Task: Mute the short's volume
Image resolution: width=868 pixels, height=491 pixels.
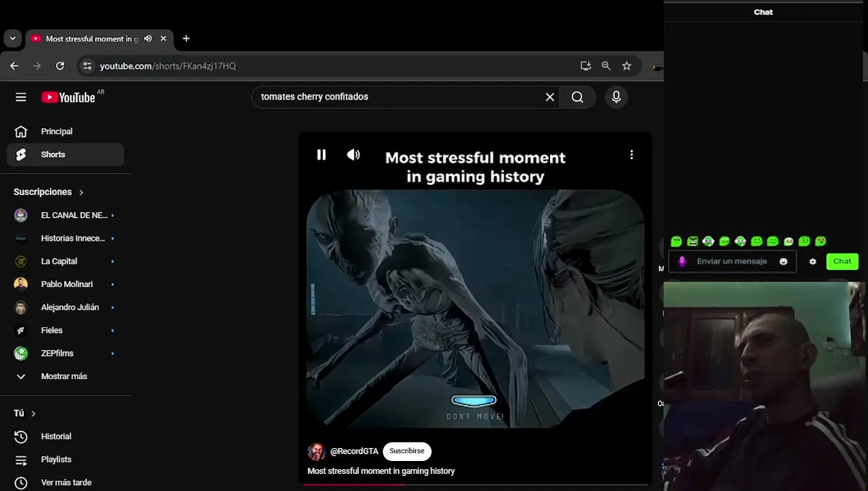Action: click(353, 155)
